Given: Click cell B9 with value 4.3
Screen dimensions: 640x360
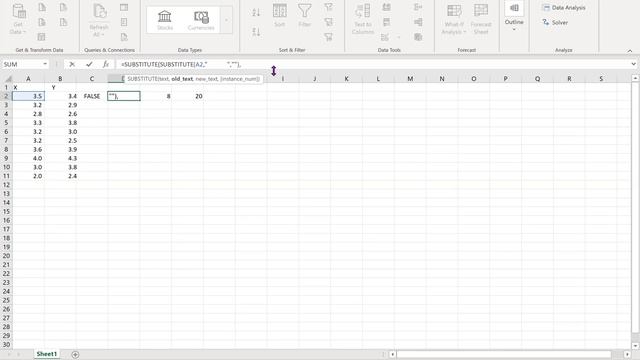Looking at the screenshot, I should pos(60,158).
